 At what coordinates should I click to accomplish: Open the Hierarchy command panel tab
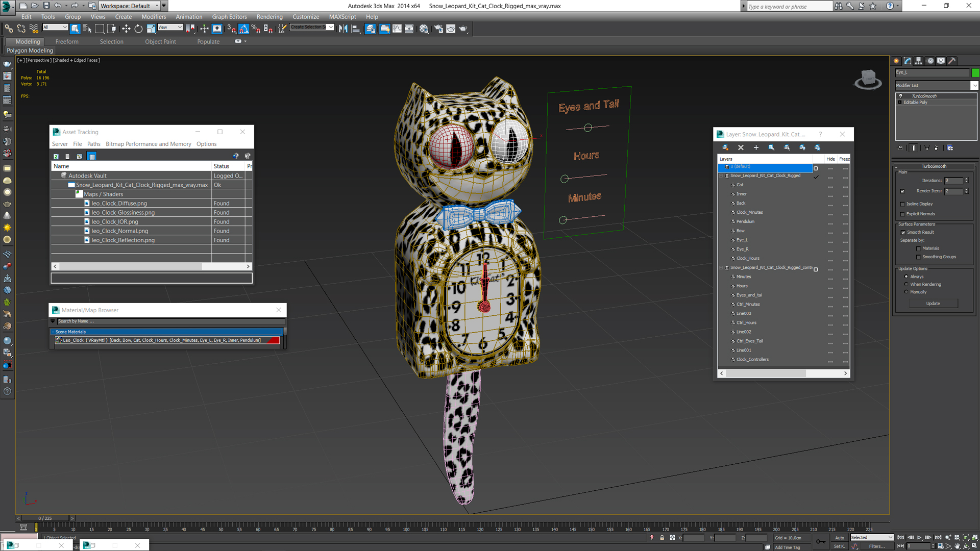tap(919, 61)
